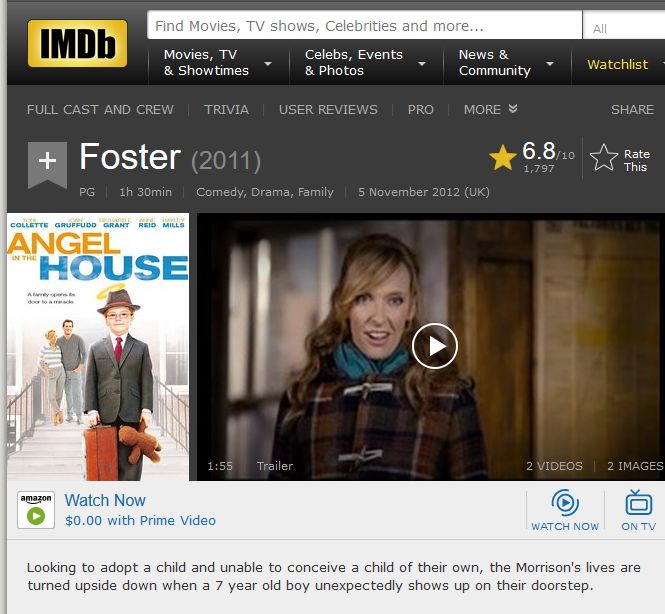Add Foster to watchlist via plus ribbon

click(47, 165)
